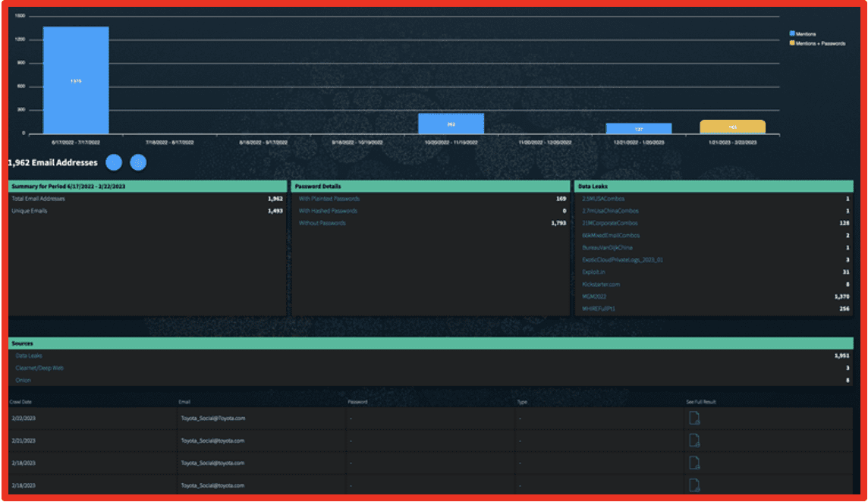This screenshot has width=868, height=502.
Task: Click the Without Passwords count 1,793
Action: (558, 223)
